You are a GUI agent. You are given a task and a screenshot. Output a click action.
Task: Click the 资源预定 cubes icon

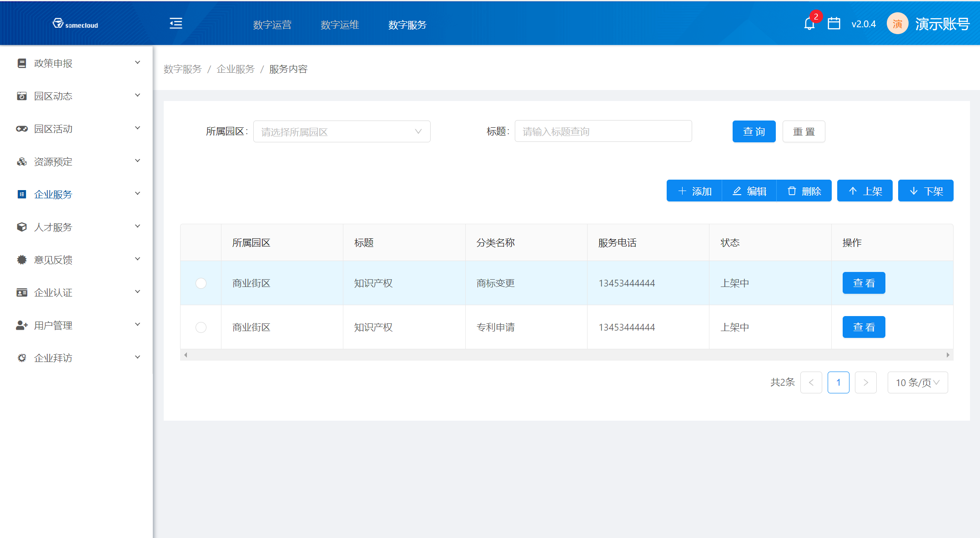pos(21,161)
